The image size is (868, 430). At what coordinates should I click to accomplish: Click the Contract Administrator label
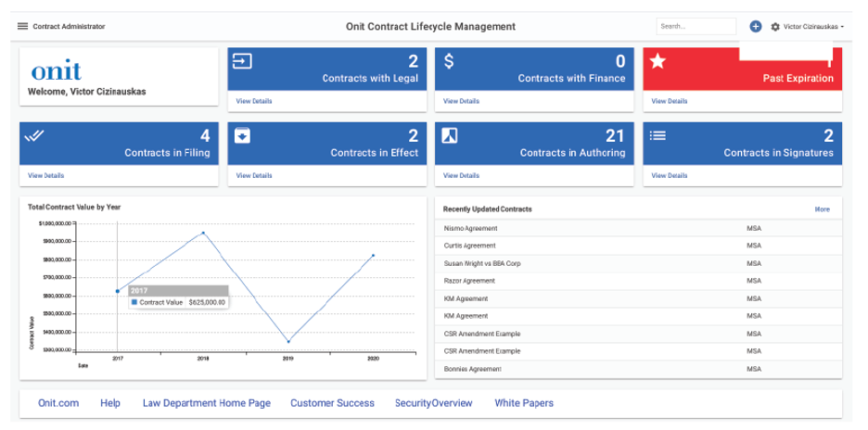[x=69, y=27]
